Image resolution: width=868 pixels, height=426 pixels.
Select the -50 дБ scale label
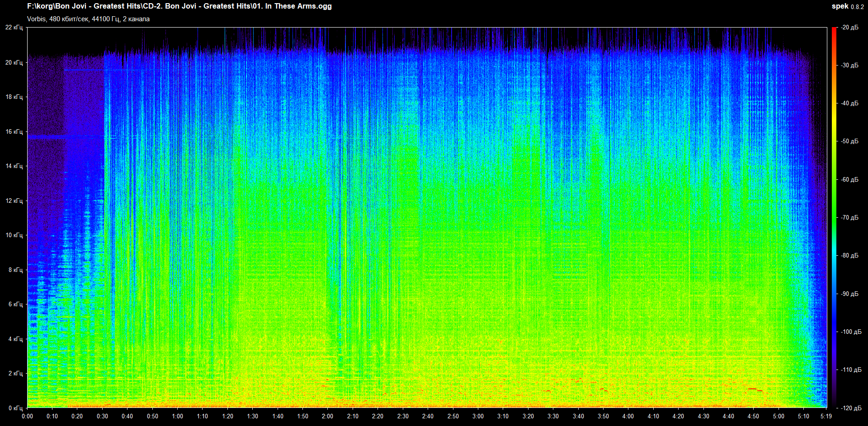click(849, 141)
